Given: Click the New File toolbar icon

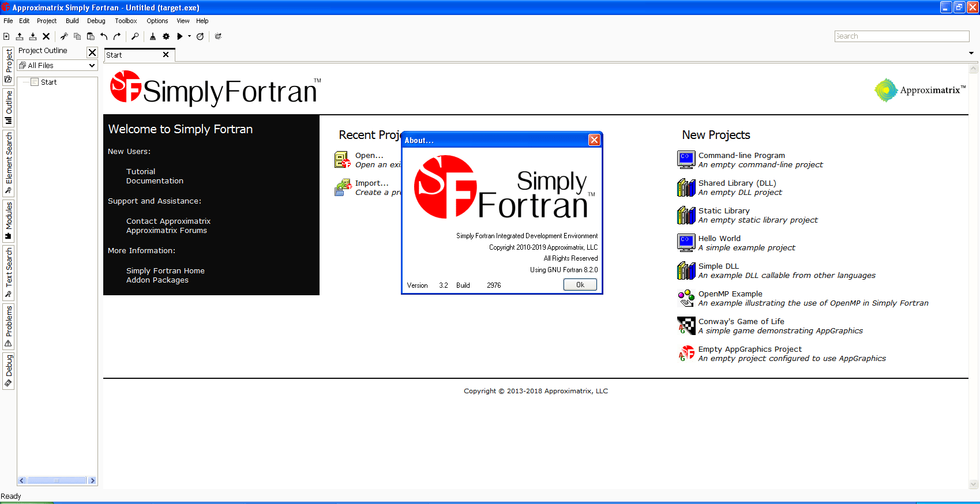Looking at the screenshot, I should coord(6,36).
